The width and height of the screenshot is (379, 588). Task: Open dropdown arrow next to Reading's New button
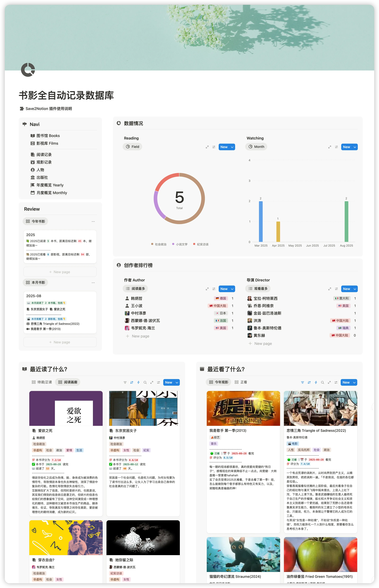point(232,147)
